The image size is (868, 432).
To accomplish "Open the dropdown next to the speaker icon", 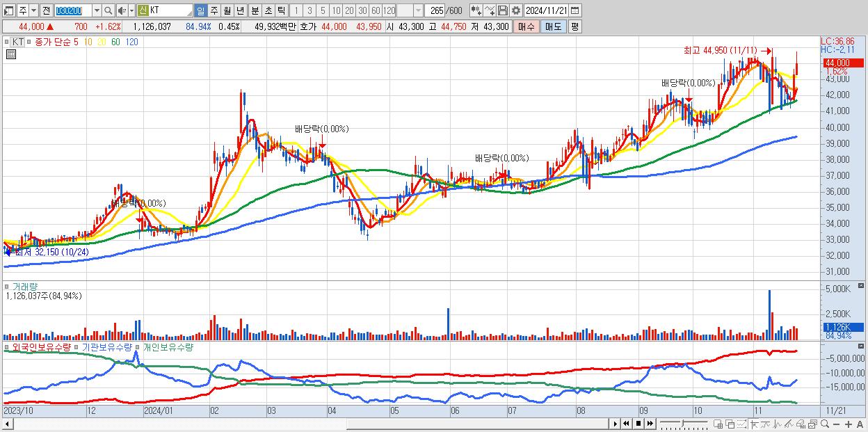I will point(131,10).
